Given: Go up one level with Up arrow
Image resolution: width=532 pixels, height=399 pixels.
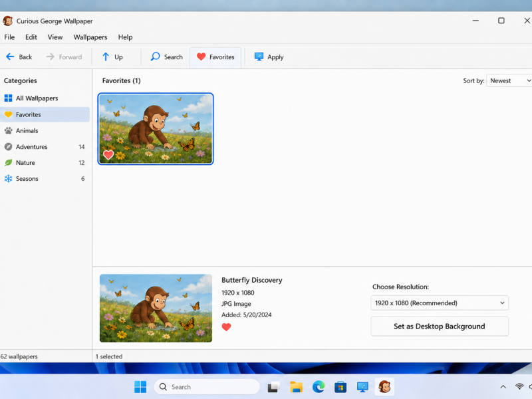Looking at the screenshot, I should (x=106, y=57).
